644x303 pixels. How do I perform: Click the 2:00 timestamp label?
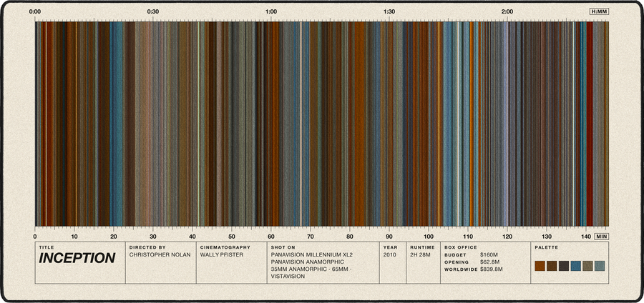pyautogui.click(x=507, y=12)
